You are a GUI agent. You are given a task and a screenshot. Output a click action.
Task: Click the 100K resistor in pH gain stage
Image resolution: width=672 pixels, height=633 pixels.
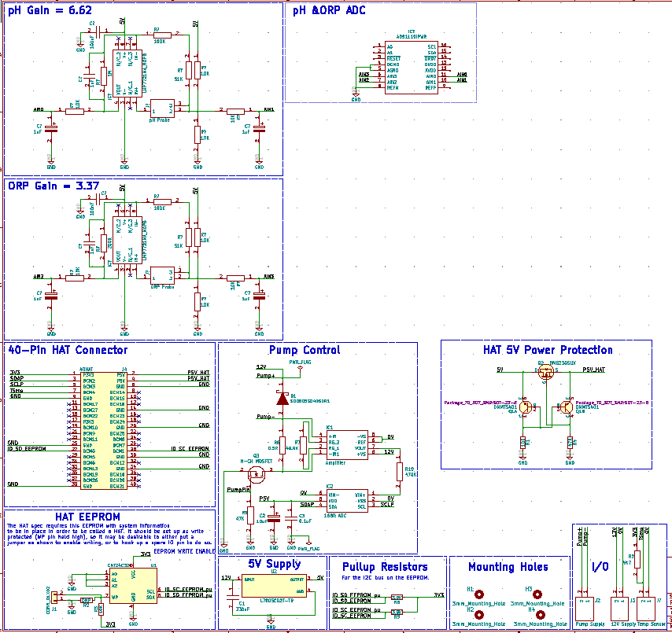point(162,35)
